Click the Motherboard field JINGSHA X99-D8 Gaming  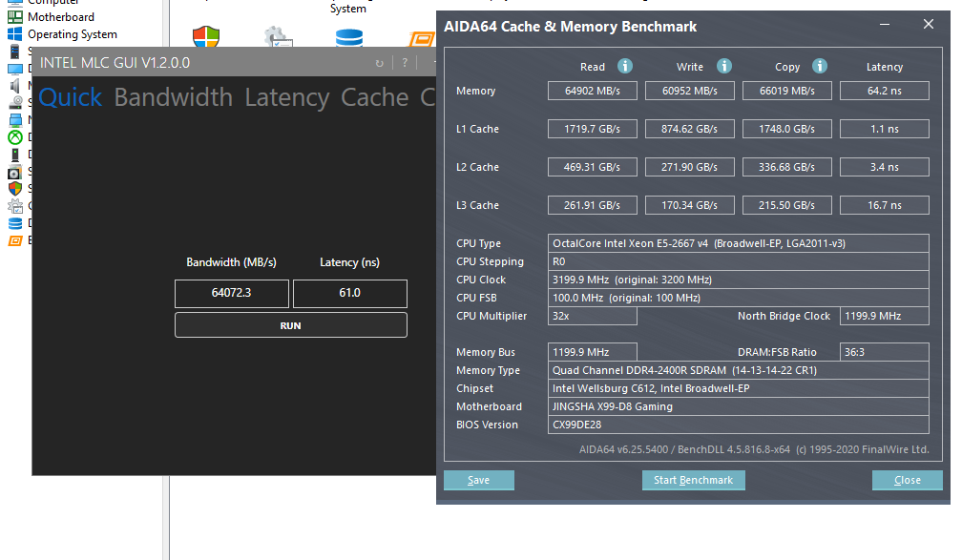click(x=738, y=406)
